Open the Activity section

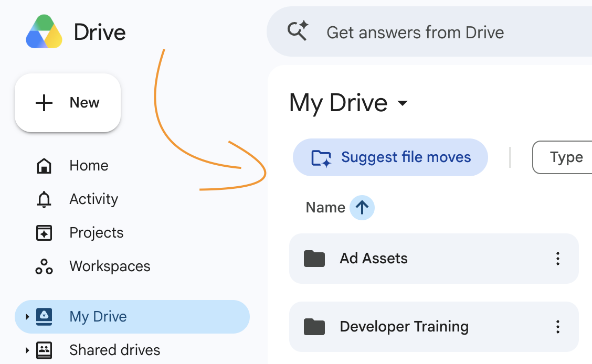(93, 199)
